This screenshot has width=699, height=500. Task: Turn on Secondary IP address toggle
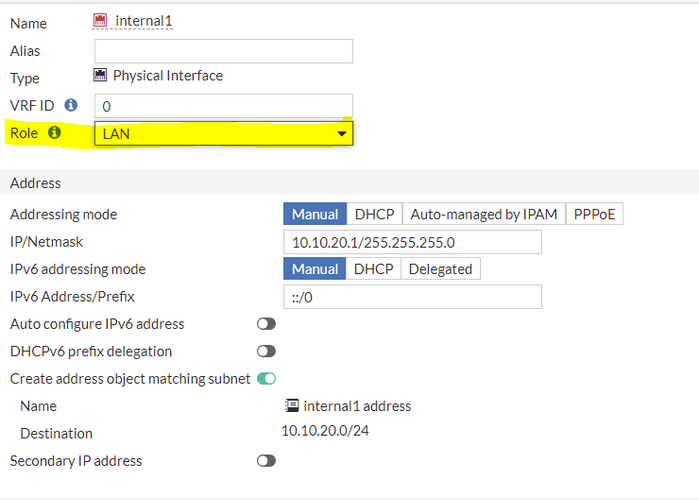pyautogui.click(x=266, y=461)
